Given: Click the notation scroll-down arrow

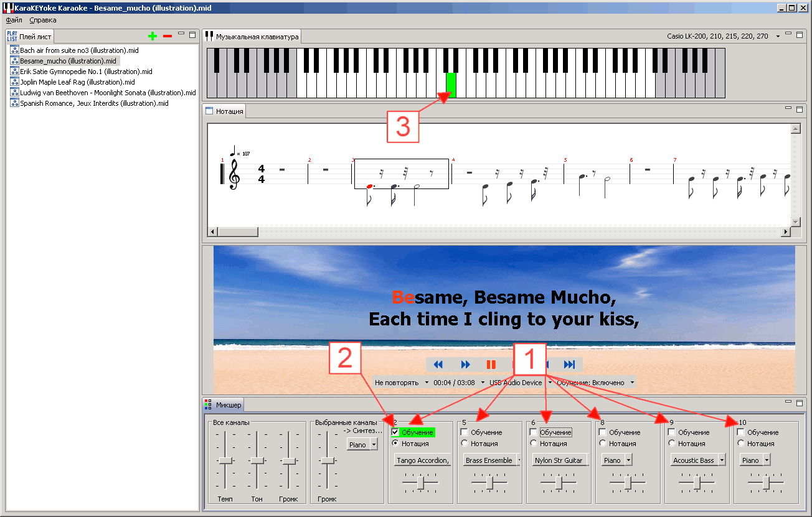Looking at the screenshot, I should pos(795,222).
